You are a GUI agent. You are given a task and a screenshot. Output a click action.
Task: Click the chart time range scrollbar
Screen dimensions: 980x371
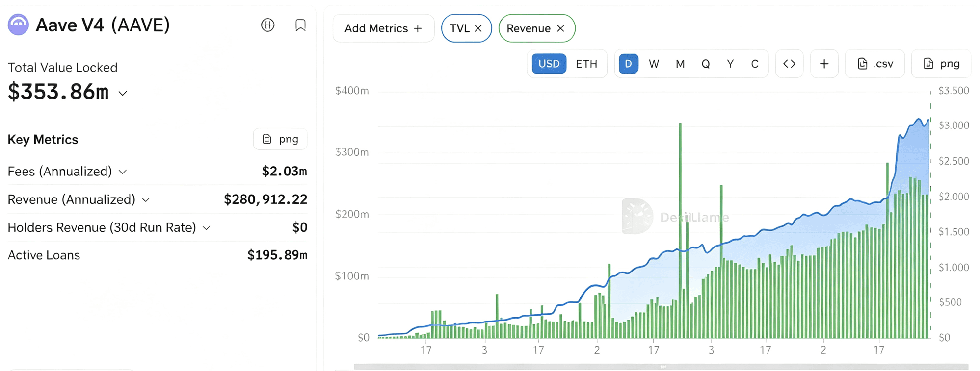661,367
